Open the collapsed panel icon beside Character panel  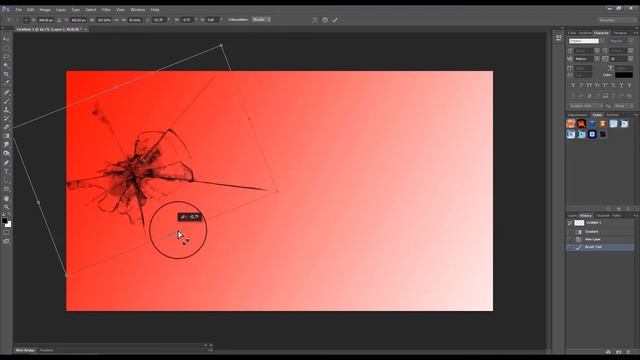(x=558, y=38)
